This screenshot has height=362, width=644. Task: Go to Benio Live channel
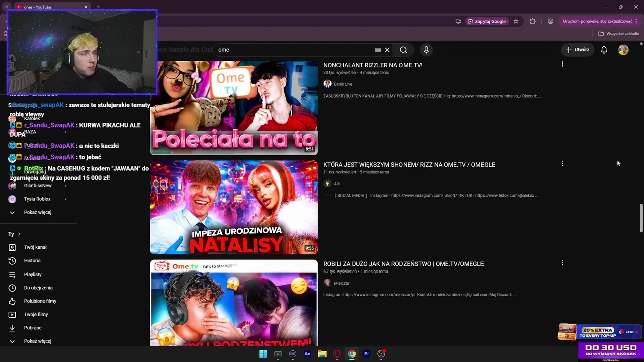343,84
